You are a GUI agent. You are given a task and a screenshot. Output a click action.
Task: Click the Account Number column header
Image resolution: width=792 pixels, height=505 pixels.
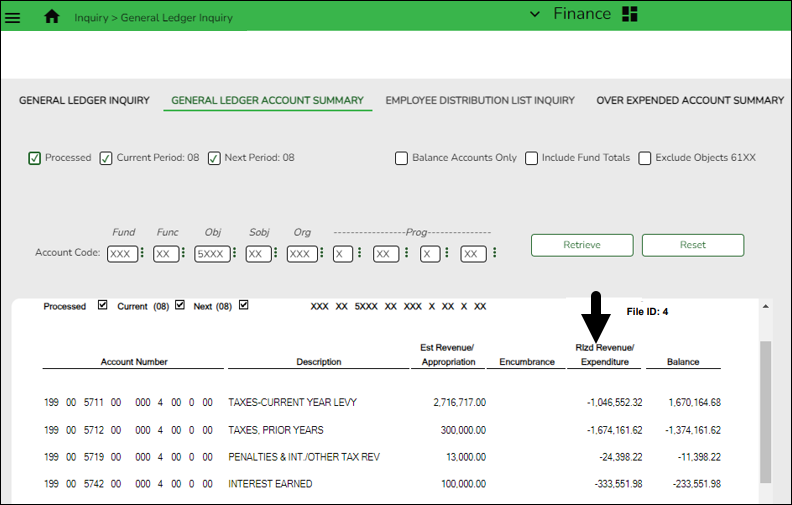pyautogui.click(x=134, y=362)
